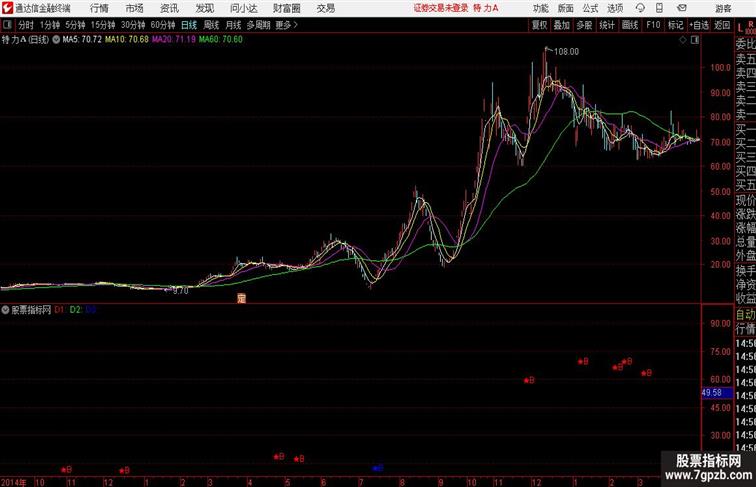Open the 财富圈 menu
Image resolution: width=756 pixels, height=487 pixels.
point(286,8)
